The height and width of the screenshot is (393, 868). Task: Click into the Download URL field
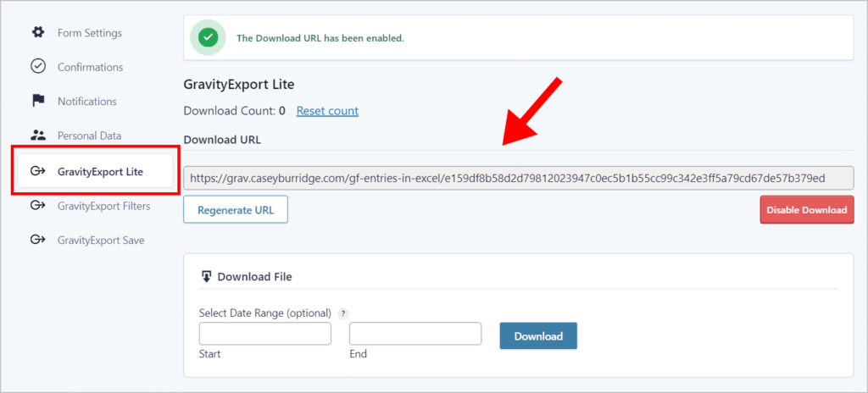[x=518, y=178]
